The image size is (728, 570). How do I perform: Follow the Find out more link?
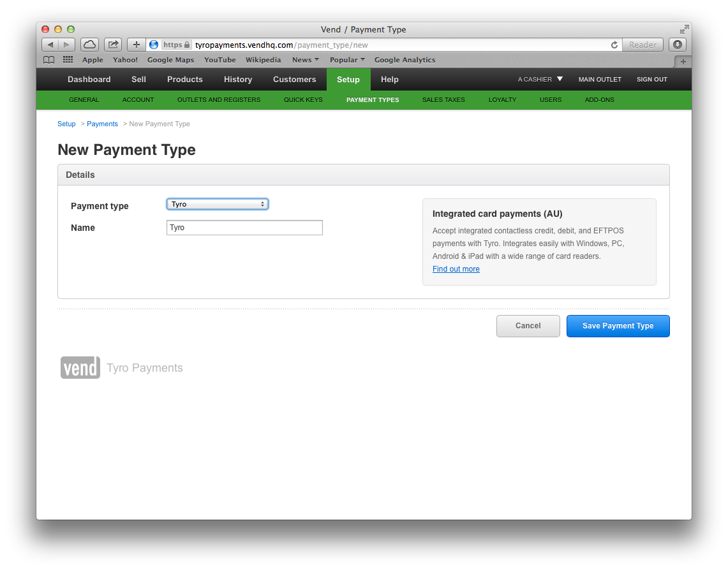point(456,268)
